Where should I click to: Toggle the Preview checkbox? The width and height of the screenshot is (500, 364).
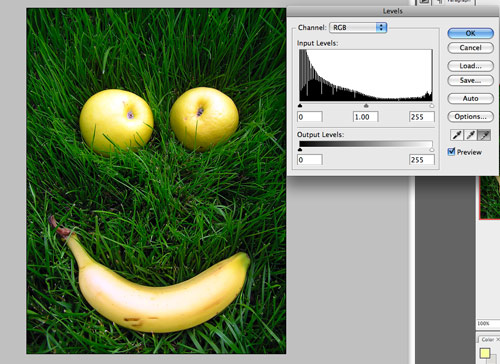[x=451, y=152]
